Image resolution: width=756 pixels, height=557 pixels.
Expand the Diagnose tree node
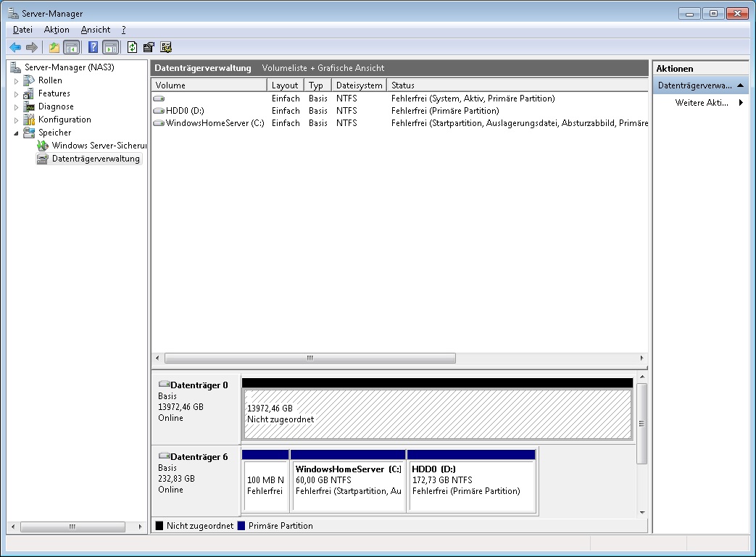tap(16, 107)
